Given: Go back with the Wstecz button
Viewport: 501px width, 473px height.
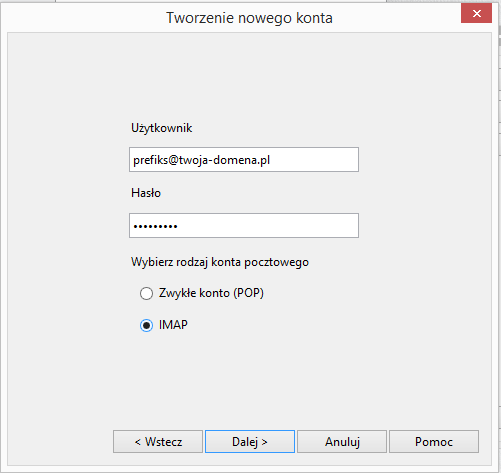Looking at the screenshot, I should click(x=158, y=442).
